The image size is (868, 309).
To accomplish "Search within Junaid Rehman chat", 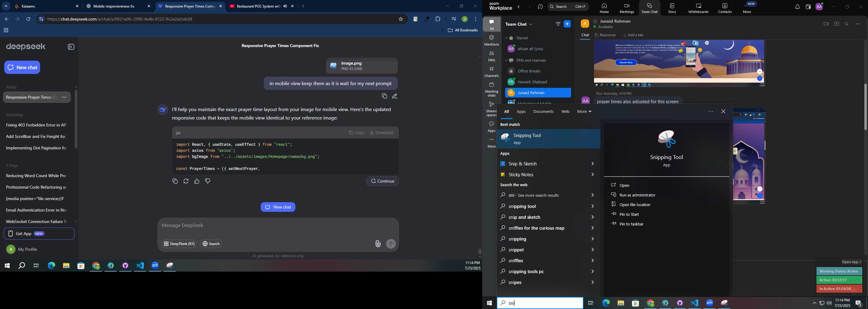I will pyautogui.click(x=847, y=24).
